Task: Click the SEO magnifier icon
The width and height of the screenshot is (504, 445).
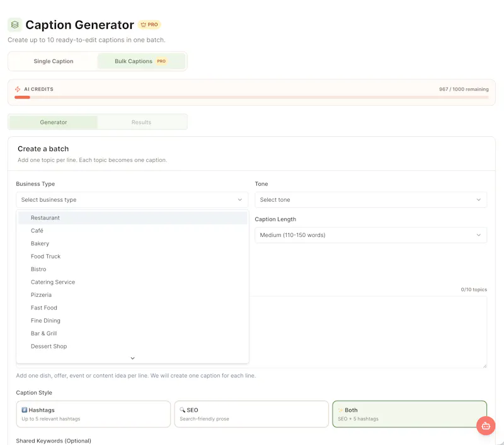Action: [182, 410]
